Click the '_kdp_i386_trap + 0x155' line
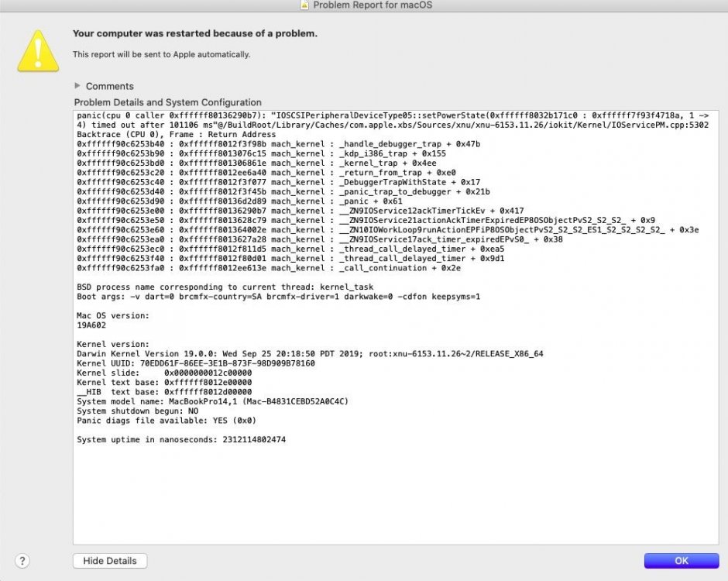 [262, 153]
